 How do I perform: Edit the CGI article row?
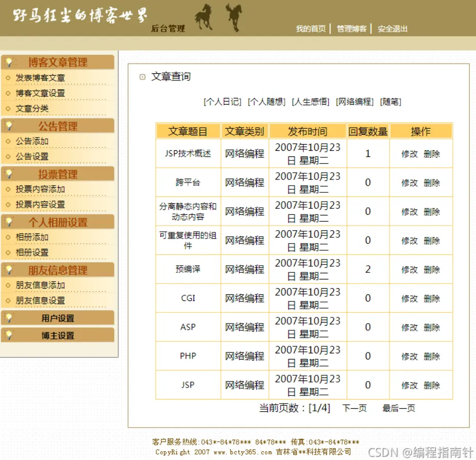click(409, 298)
